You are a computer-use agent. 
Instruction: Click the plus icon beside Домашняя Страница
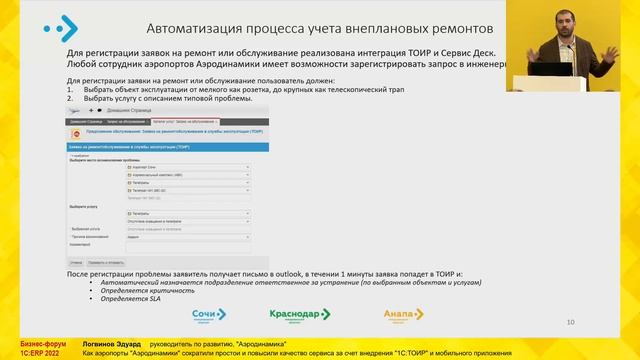pos(91,110)
